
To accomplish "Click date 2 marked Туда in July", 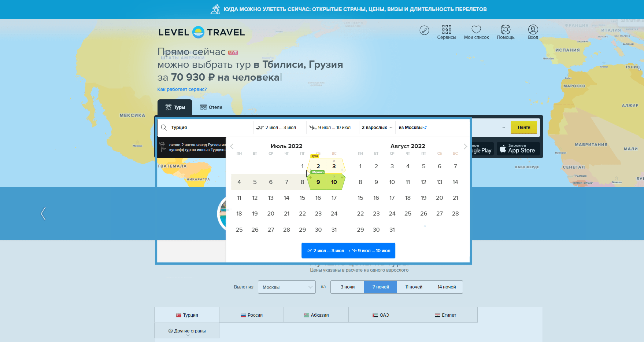I will coord(318,166).
